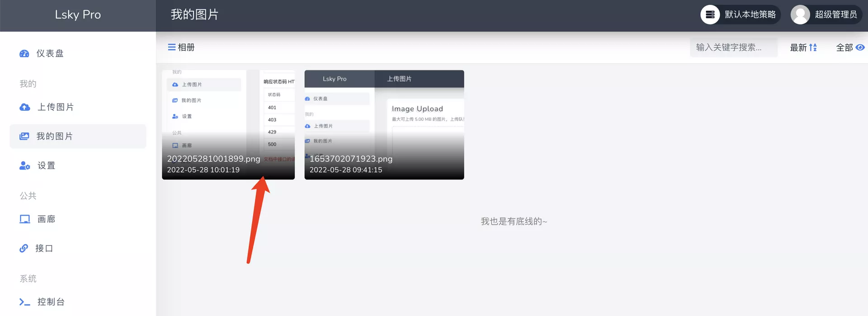Click the cloud upload icon

(x=25, y=107)
